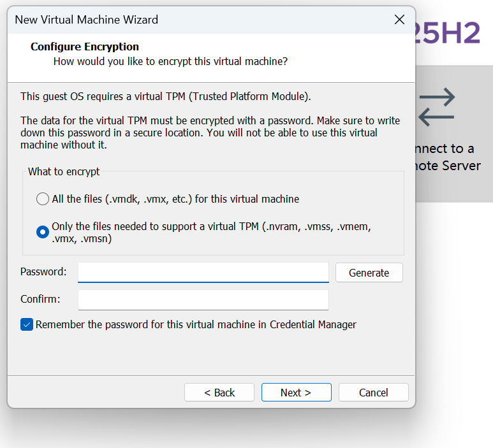This screenshot has height=448, width=493.
Task: Click the 'Confirm:' field label
Action: click(40, 299)
